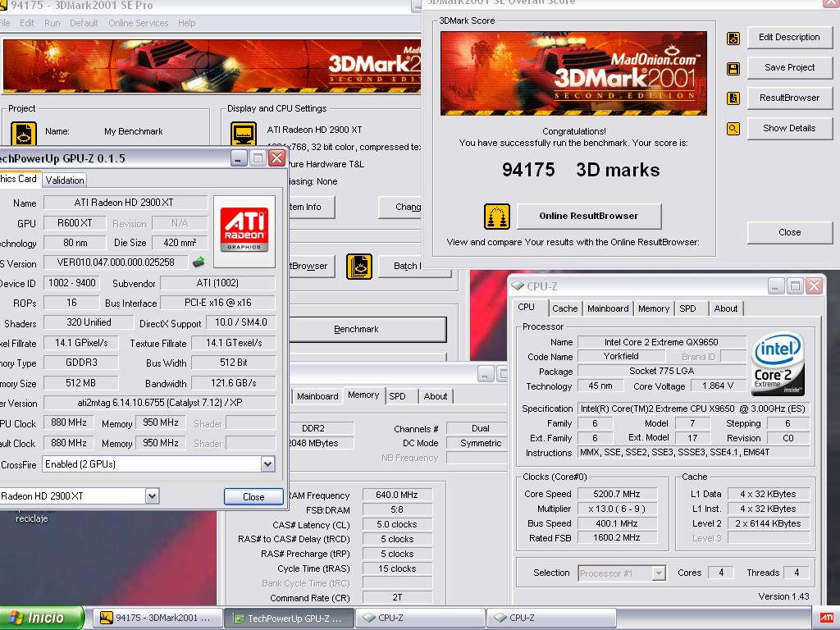
Task: Click the reciclaje desktop label
Action: 32,518
